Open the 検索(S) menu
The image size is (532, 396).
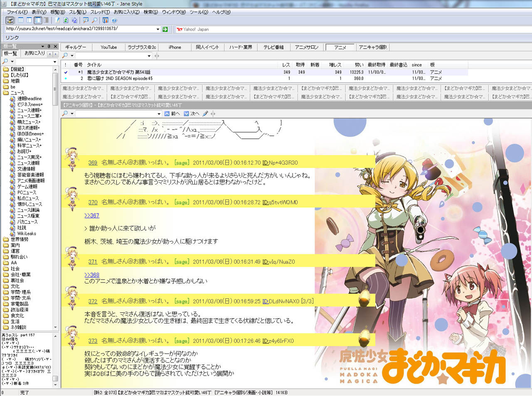151,12
